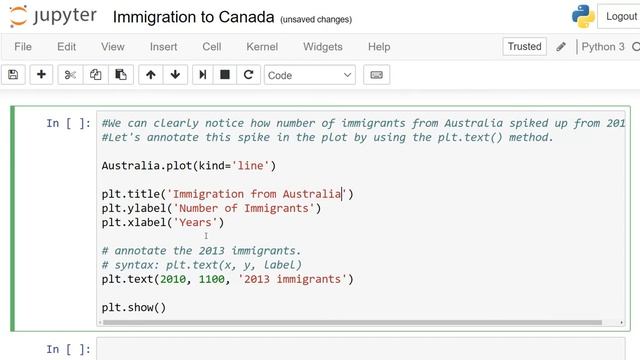
Task: Insert a cell below with plus icon
Action: point(41,75)
